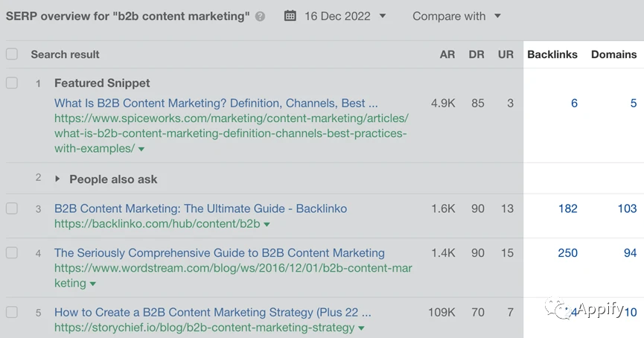Sort by the Domains column header

point(613,54)
